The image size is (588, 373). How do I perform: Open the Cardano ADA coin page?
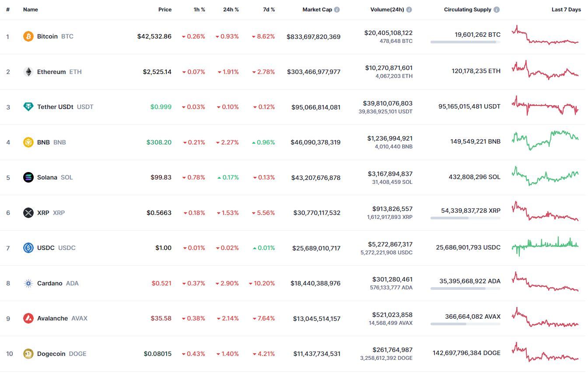coord(58,283)
